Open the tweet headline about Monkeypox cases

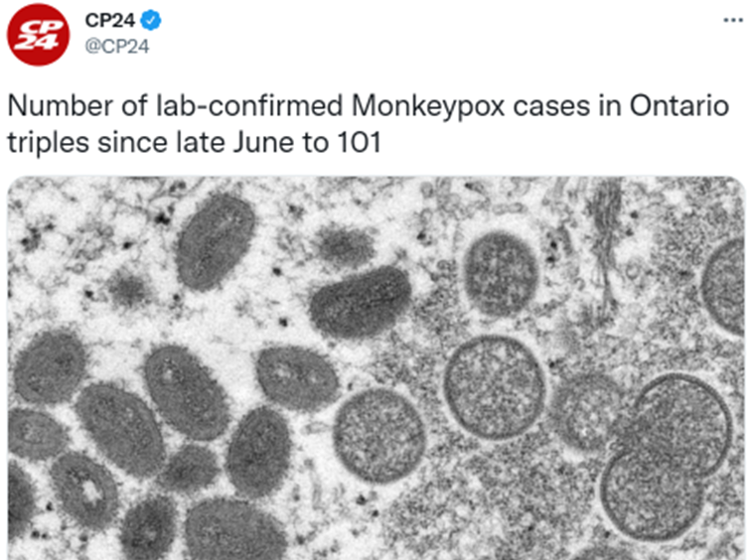(369, 124)
